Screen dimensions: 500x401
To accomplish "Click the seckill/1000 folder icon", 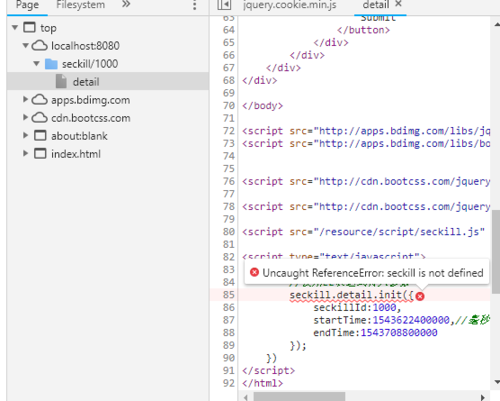I will [51, 64].
